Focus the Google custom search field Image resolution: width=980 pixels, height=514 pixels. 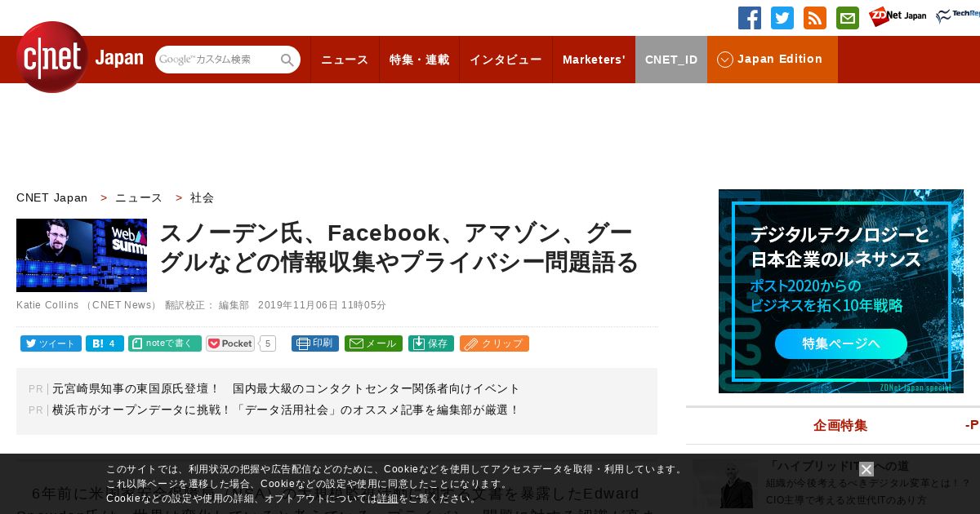pyautogui.click(x=217, y=60)
